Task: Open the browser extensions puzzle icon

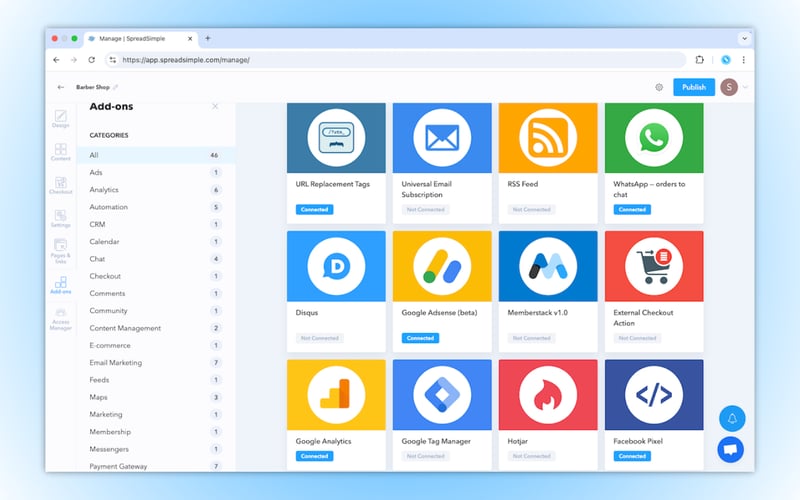Action: point(699,60)
